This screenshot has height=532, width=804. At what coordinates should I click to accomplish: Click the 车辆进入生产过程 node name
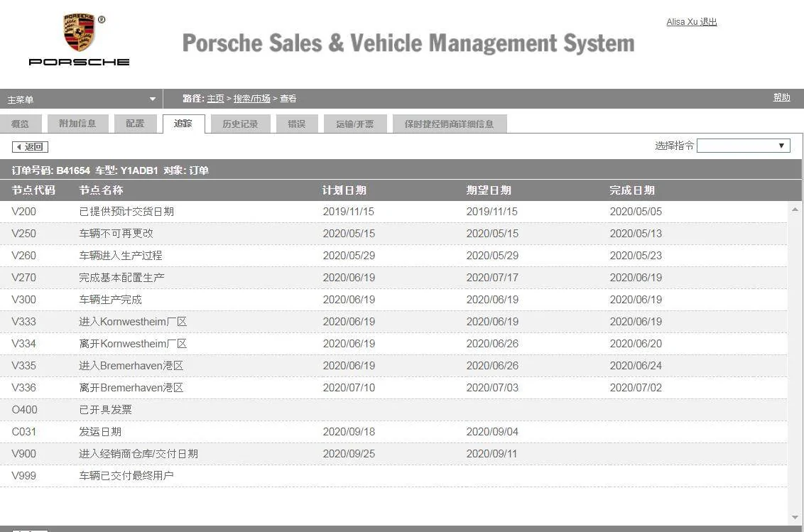(121, 256)
